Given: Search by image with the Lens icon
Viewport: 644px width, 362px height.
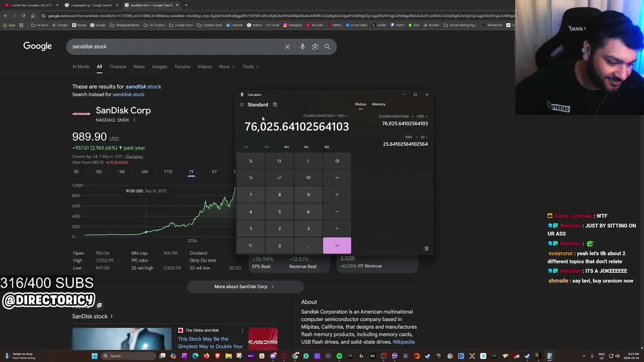Looking at the screenshot, I should (x=315, y=47).
